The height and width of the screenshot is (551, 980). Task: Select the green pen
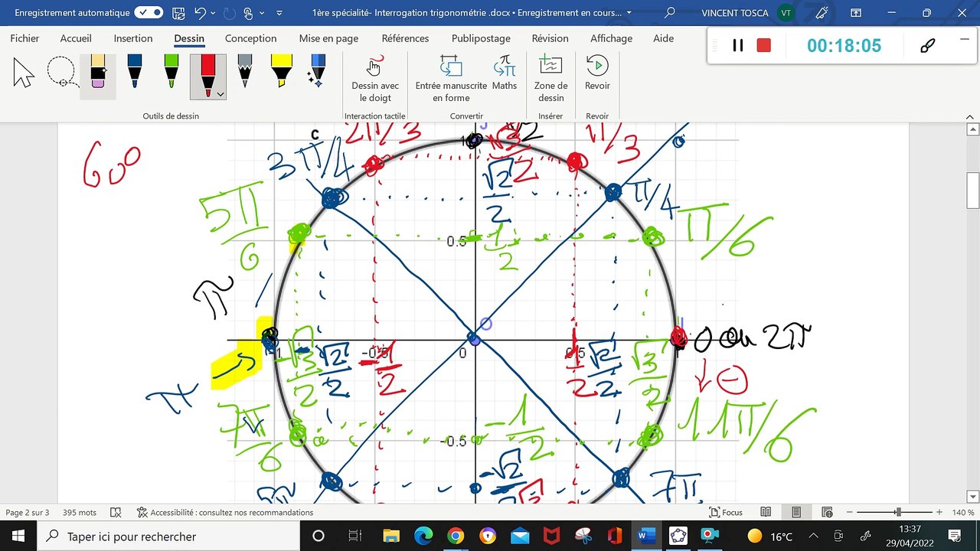tap(171, 73)
